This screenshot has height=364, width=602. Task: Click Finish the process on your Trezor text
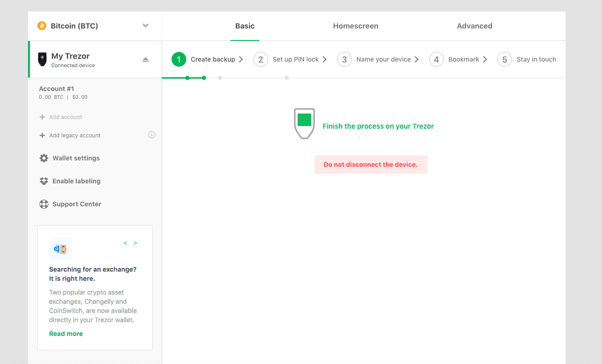tap(378, 126)
